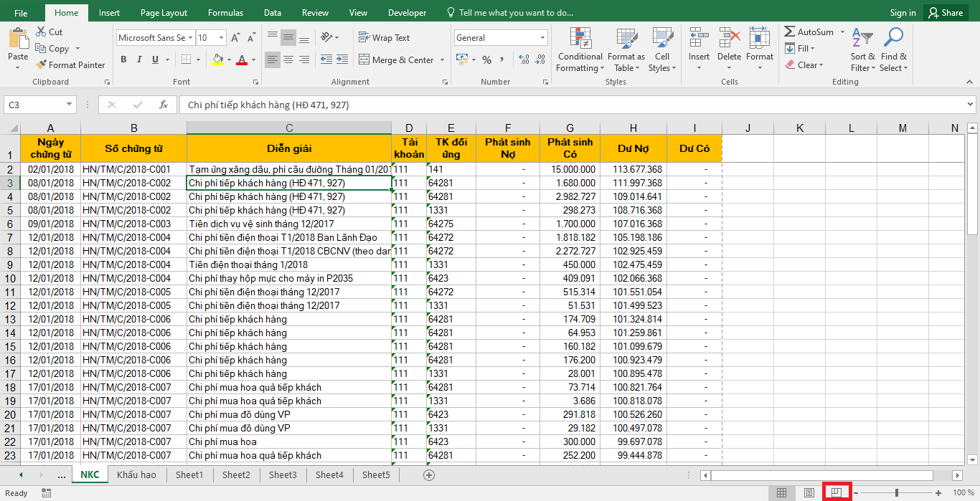Image resolution: width=980 pixels, height=501 pixels.
Task: Click the Insert Function fx icon
Action: click(x=164, y=105)
